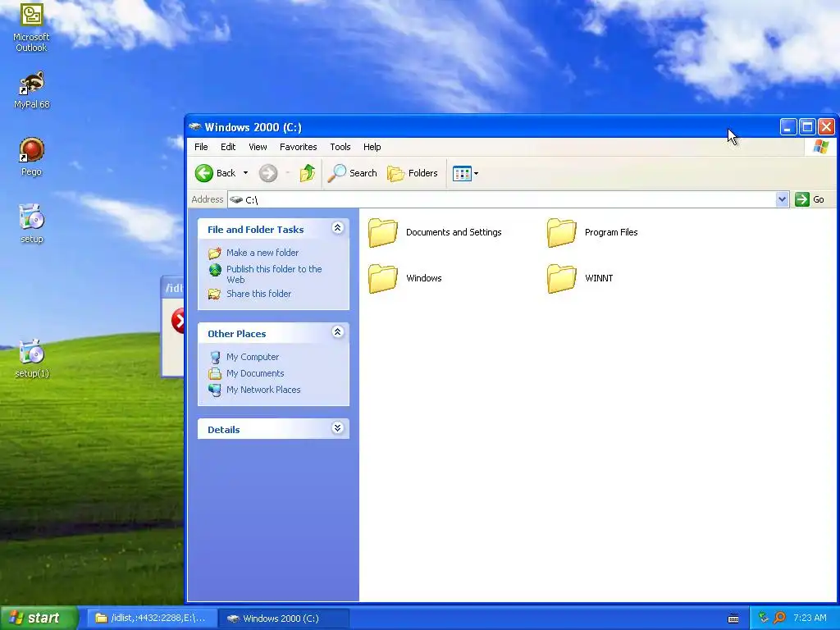Click the drive icon in title bar

coord(194,127)
